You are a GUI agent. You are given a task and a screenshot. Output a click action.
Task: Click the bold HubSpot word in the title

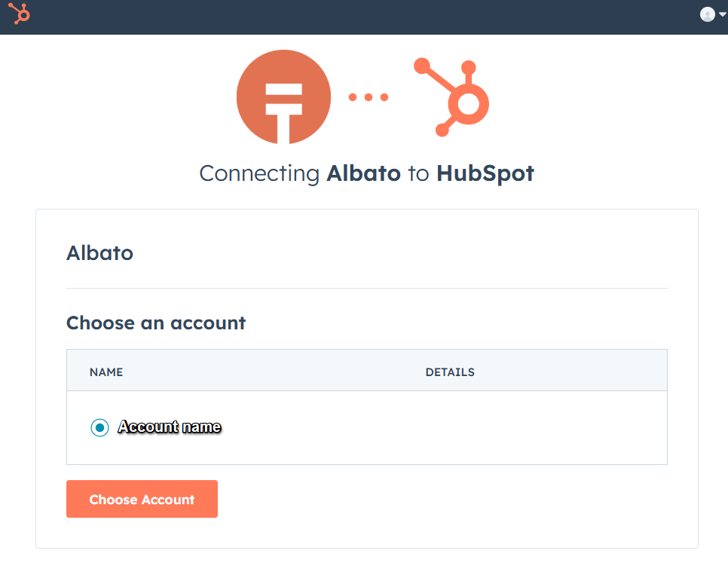485,173
